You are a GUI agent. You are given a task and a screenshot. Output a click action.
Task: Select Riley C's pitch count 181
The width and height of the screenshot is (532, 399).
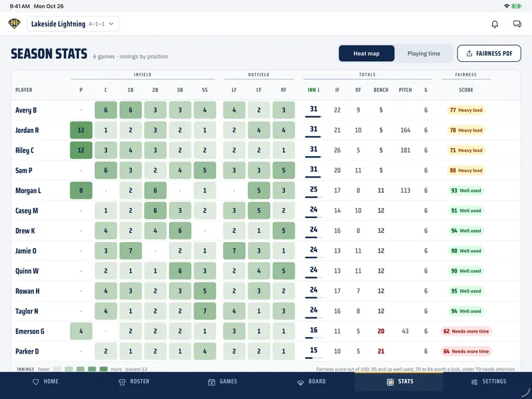(405, 150)
